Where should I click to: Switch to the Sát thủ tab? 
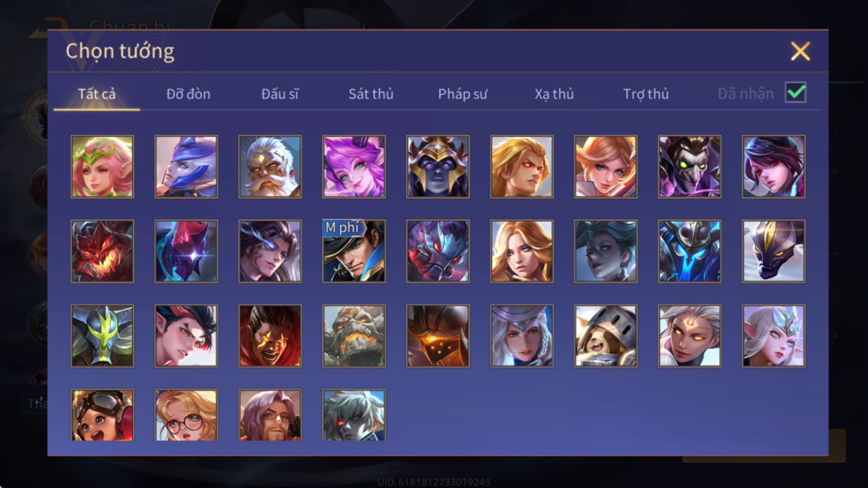point(371,94)
